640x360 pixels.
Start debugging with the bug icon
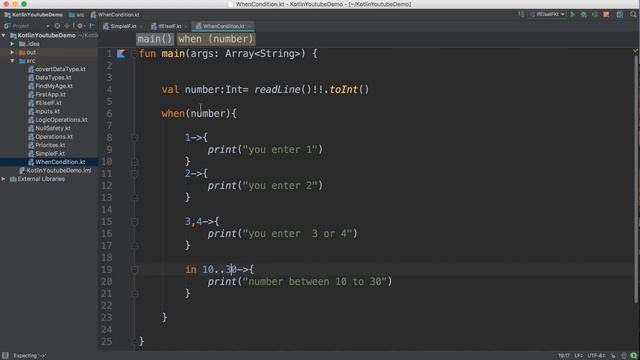(584, 14)
